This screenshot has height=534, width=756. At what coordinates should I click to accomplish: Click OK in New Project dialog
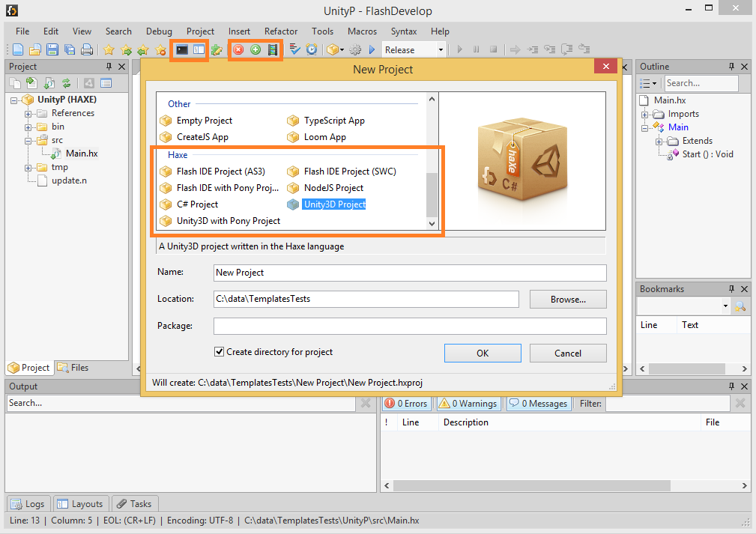click(x=483, y=354)
